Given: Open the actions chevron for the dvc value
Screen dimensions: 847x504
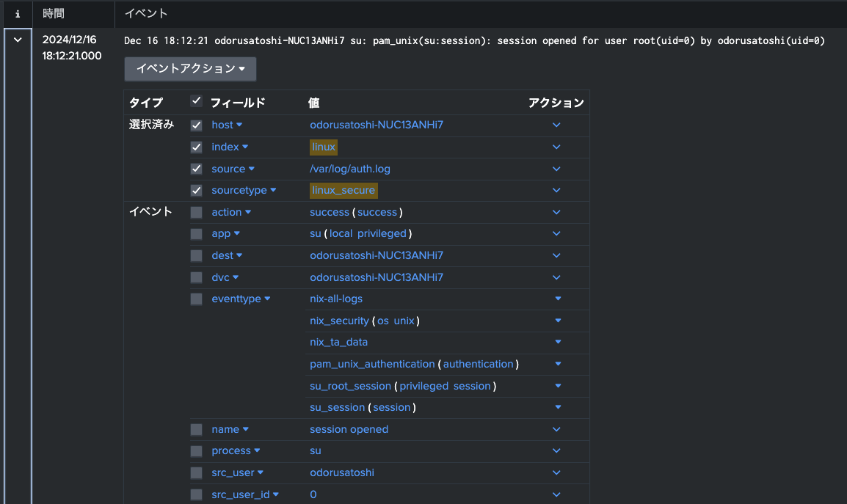Looking at the screenshot, I should 556,277.
